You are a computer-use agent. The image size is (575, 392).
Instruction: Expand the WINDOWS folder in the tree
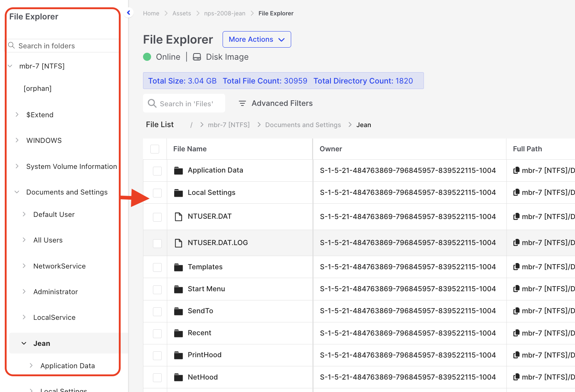(17, 140)
